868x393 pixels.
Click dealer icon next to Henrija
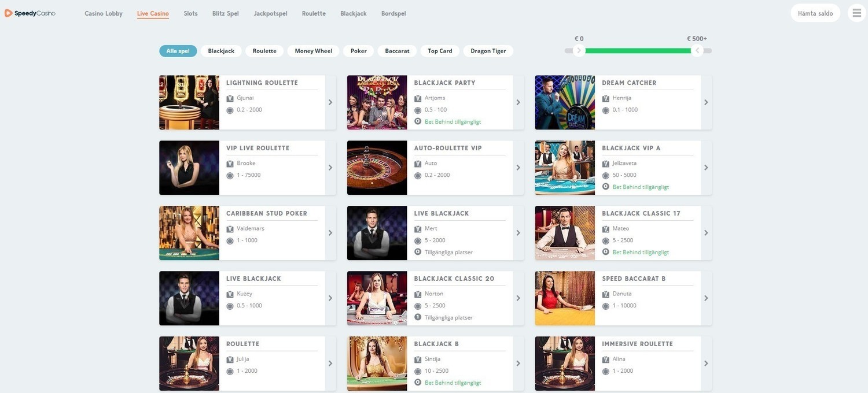(x=606, y=98)
